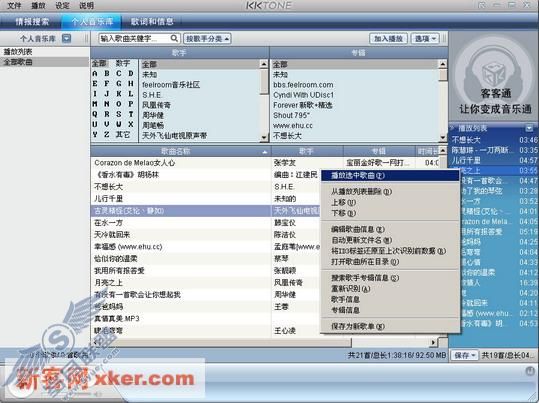539x403 pixels.
Task: Click artist list scroll up arrow
Action: tap(264, 64)
